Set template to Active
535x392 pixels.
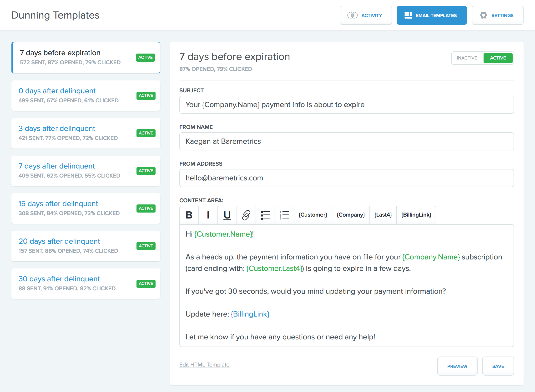click(x=498, y=58)
